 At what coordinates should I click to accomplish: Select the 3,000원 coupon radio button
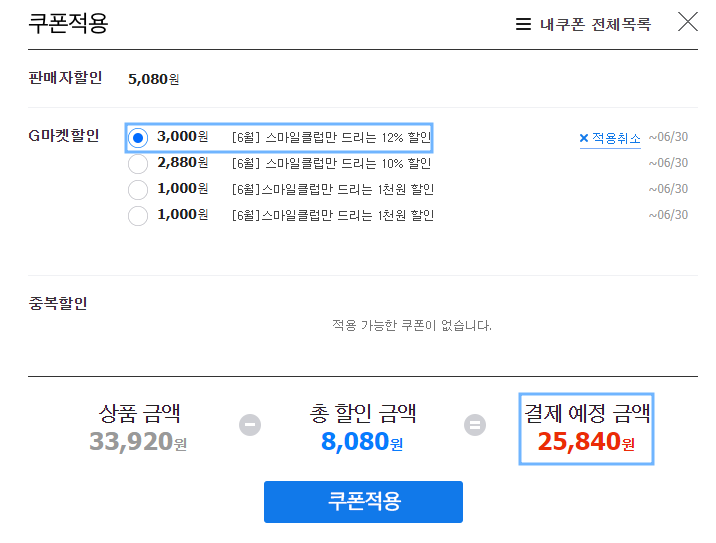(x=138, y=138)
